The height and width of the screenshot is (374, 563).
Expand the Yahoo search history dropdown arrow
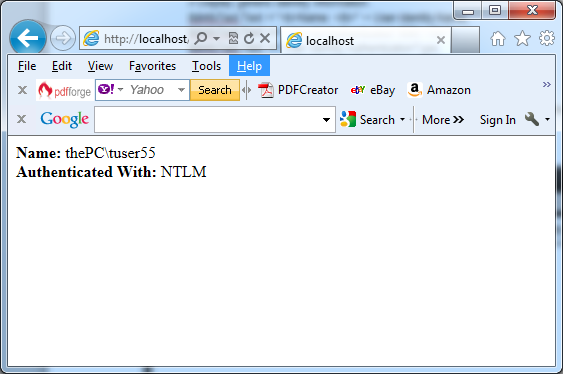(181, 90)
